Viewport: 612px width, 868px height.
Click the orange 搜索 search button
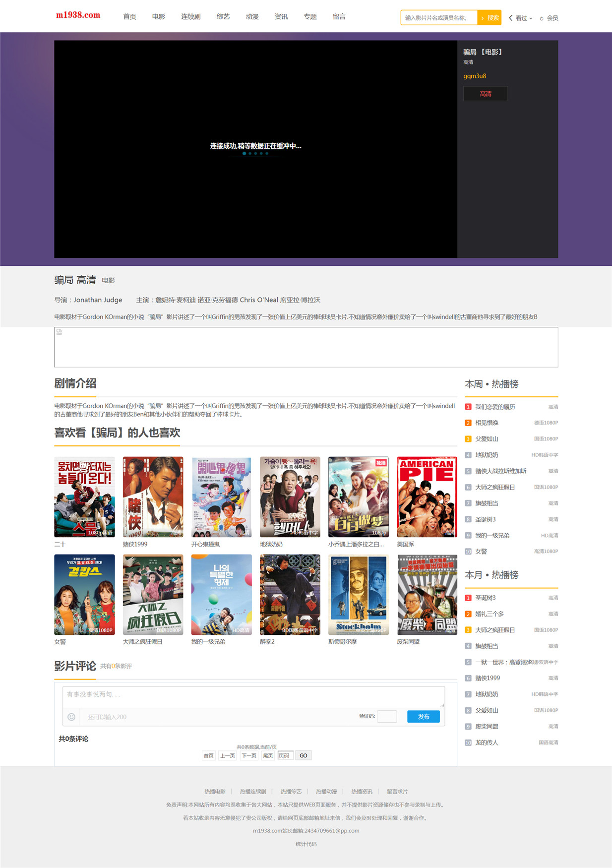pyautogui.click(x=490, y=18)
